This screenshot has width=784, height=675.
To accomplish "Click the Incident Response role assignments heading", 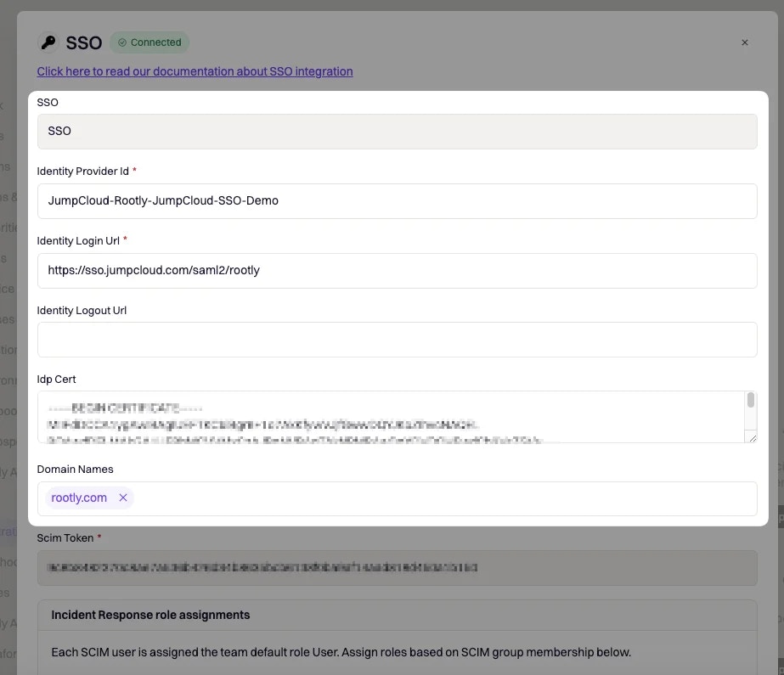I will (x=150, y=615).
